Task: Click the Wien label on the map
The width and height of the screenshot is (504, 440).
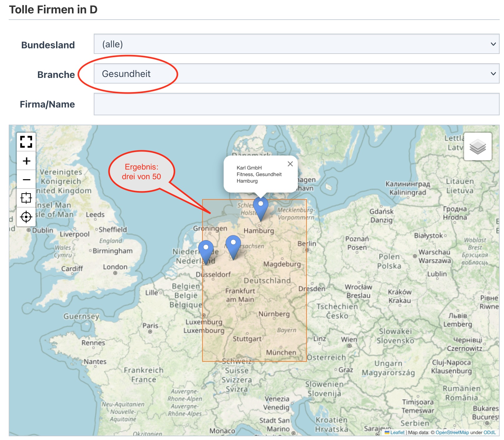Action: (x=349, y=339)
